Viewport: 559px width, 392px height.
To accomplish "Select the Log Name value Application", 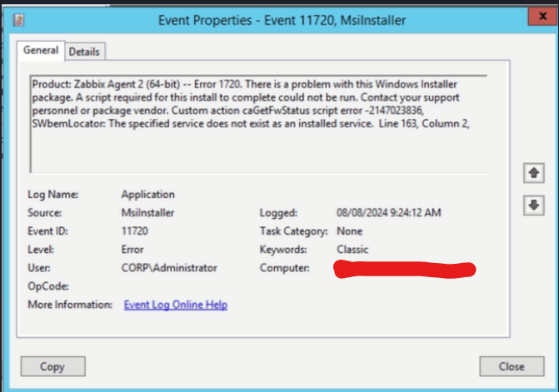I will click(148, 195).
